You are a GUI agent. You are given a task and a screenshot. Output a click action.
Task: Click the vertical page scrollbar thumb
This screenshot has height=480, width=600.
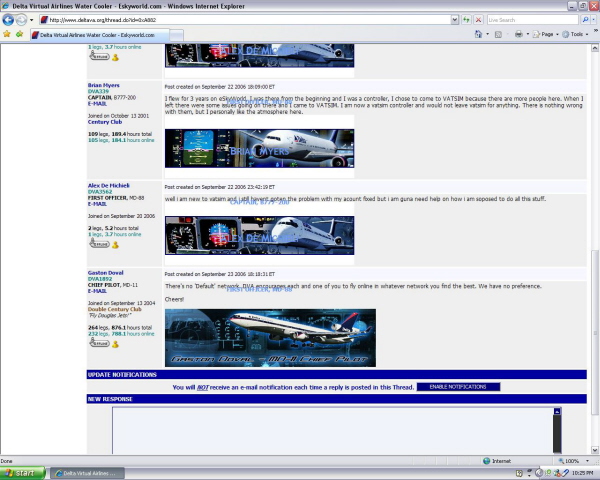click(595, 332)
